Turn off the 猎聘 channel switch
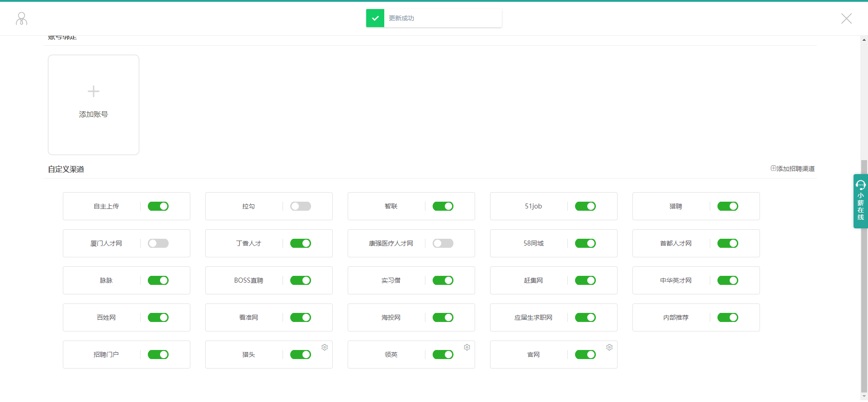Screen dimensions: 868x402 click(728, 206)
